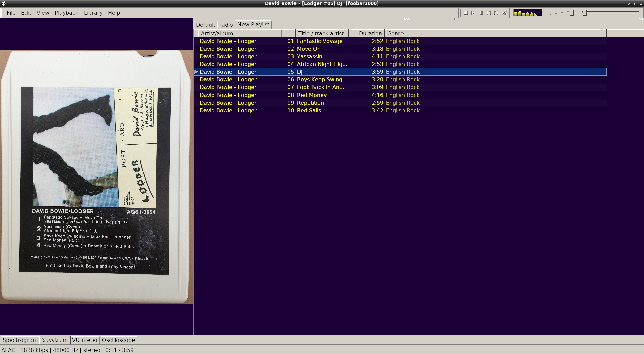Click English Rock genre of Red Sails

pos(402,110)
